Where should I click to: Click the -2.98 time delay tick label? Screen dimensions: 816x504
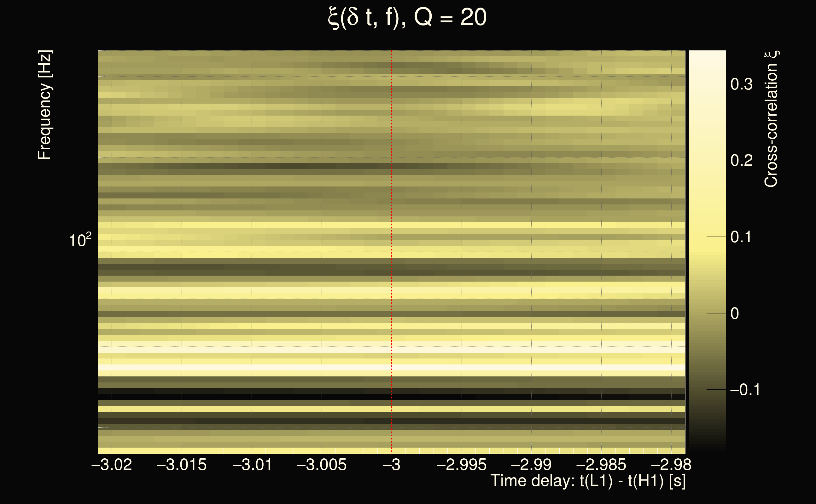click(x=671, y=465)
